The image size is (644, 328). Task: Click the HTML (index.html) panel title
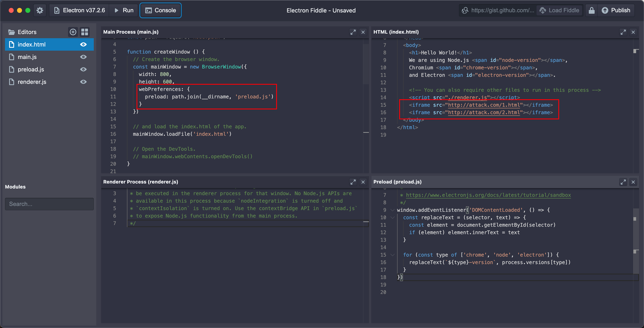click(x=396, y=32)
